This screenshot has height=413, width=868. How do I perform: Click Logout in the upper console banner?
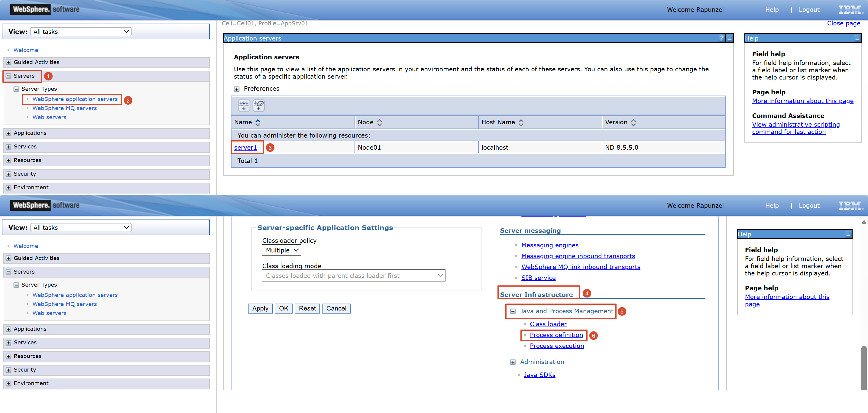coord(809,10)
